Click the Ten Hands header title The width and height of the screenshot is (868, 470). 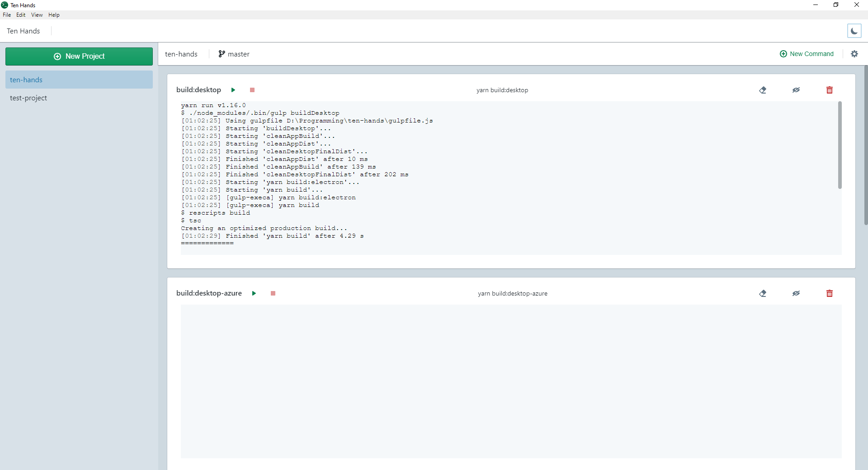(24, 31)
